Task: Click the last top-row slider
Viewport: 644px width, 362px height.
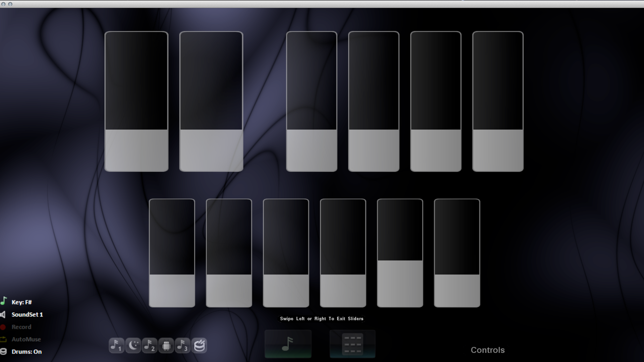Action: [498, 102]
